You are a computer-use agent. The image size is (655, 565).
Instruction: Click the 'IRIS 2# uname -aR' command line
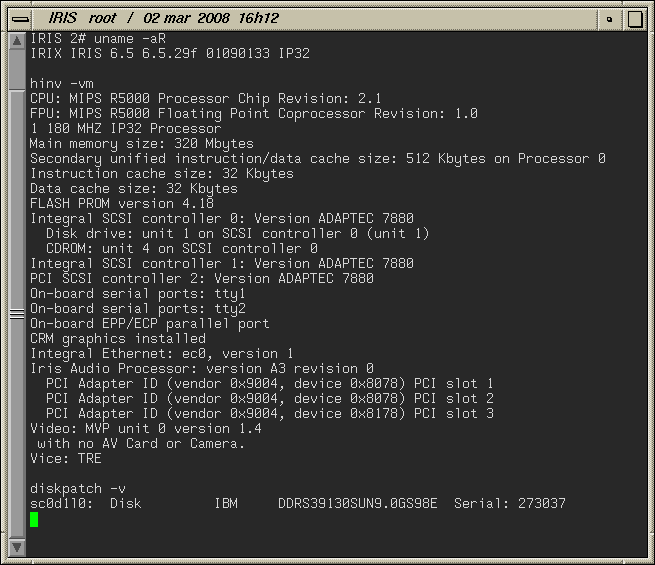pyautogui.click(x=98, y=39)
